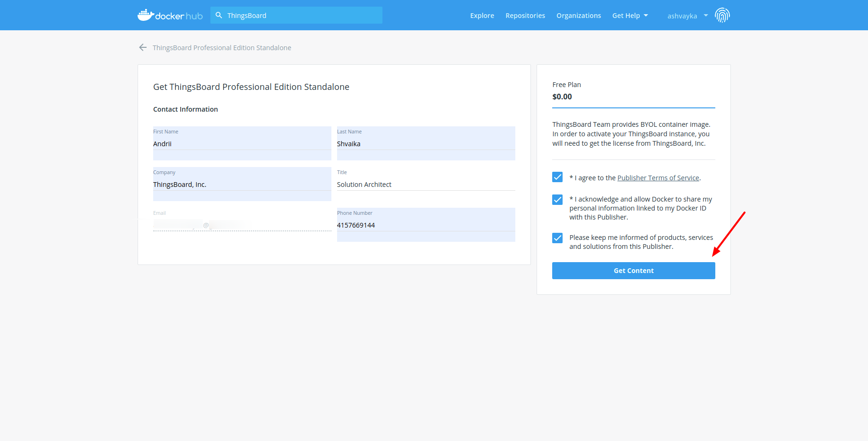Click the fingerprint avatar icon
This screenshot has width=868, height=441.
pos(722,15)
